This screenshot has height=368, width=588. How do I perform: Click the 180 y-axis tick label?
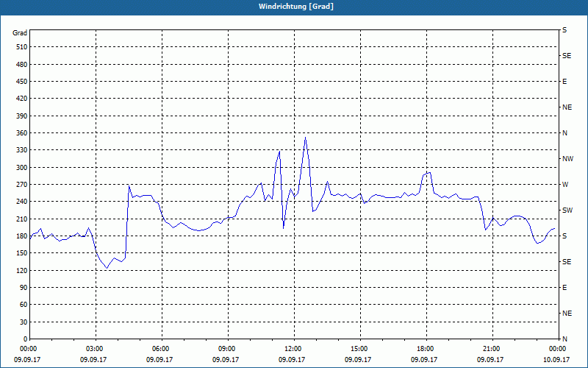tap(22, 236)
